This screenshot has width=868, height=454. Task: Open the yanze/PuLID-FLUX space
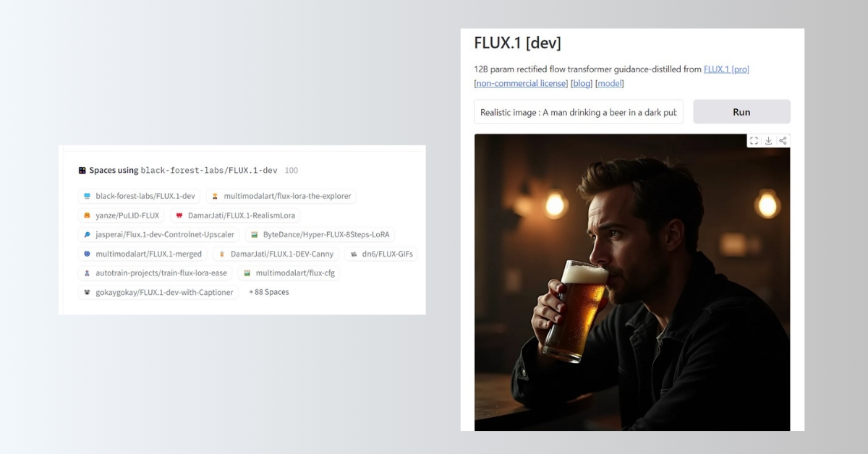[x=122, y=215]
